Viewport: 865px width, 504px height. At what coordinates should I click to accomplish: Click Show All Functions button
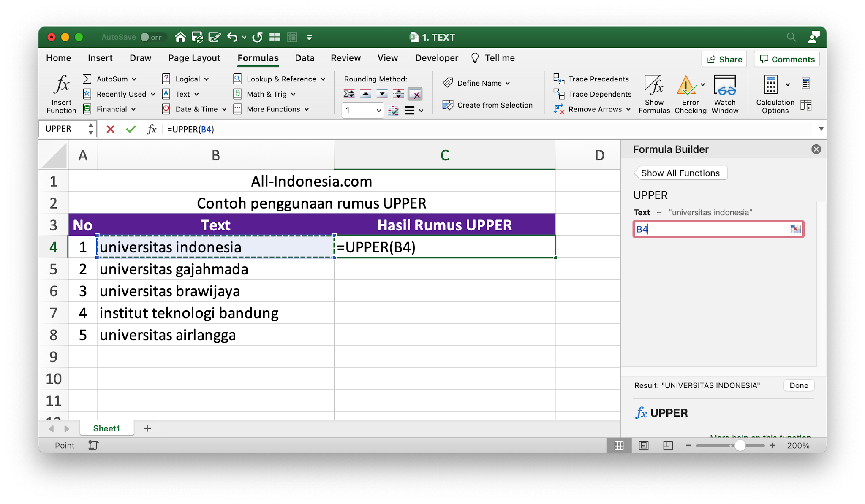click(x=680, y=173)
